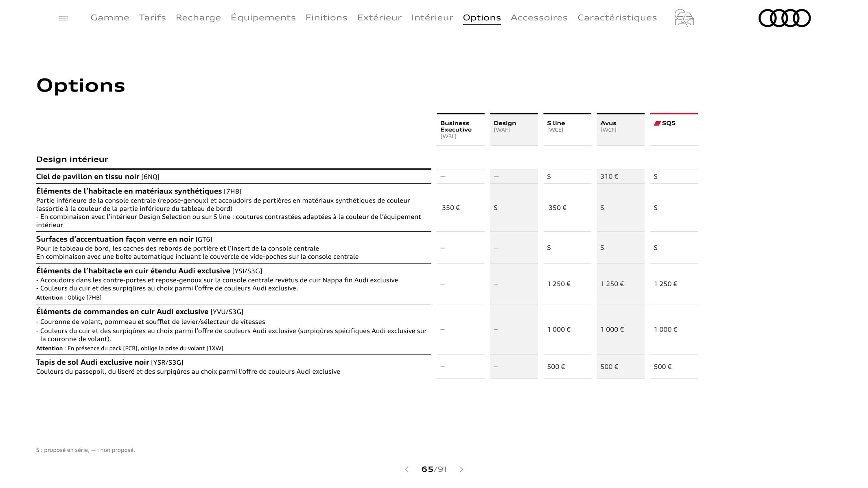Select the Options tab
This screenshot has height=488, width=868.
482,18
